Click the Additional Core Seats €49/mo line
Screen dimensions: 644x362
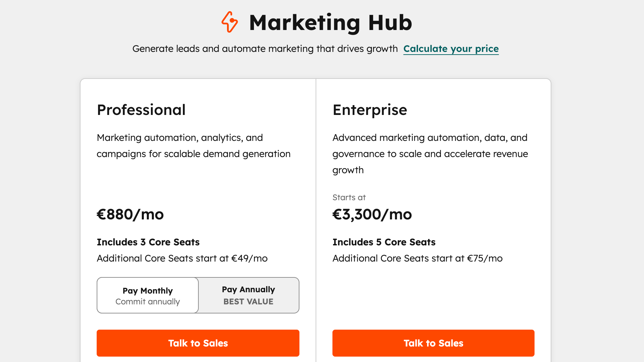tap(182, 258)
